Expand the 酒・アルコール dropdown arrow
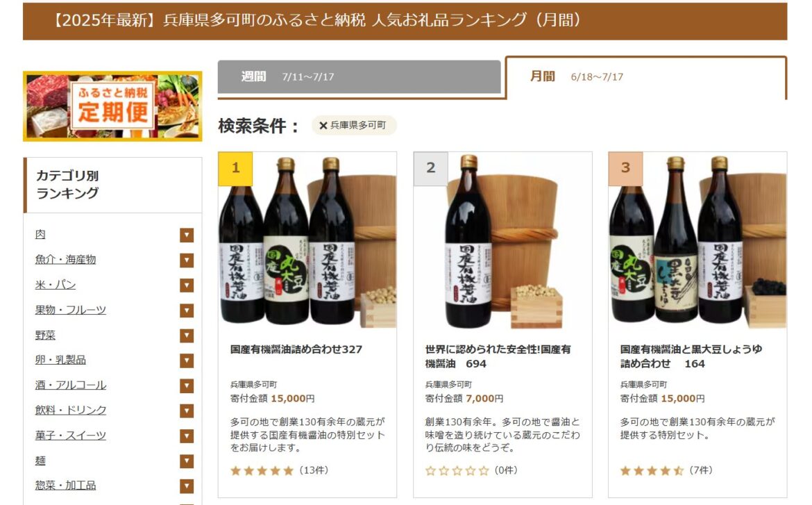The height and width of the screenshot is (505, 812). click(x=187, y=386)
